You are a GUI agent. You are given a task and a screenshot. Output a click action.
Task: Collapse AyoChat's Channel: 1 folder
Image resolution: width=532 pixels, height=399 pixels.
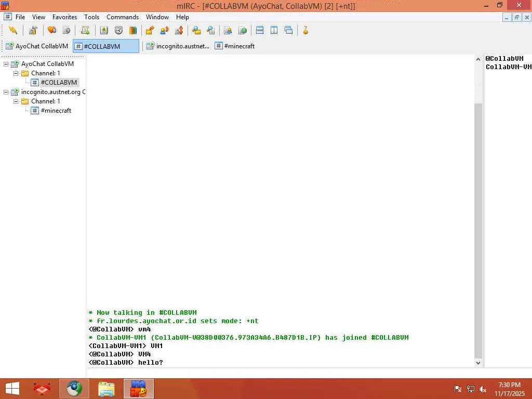coord(16,73)
